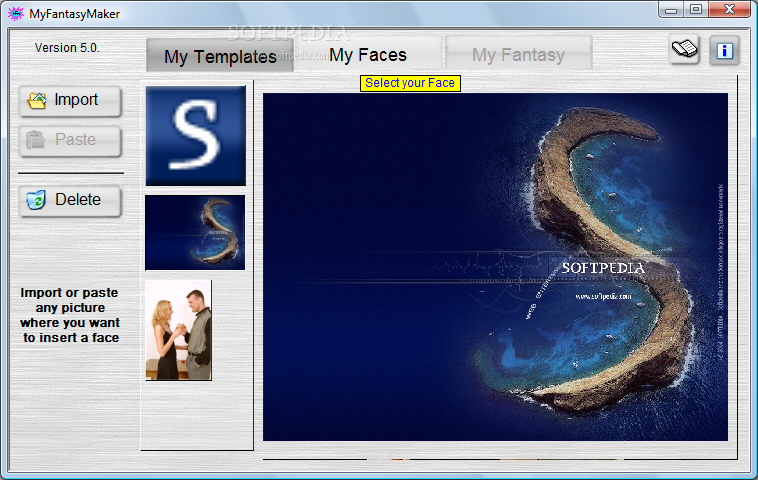
Task: Open the My Fantasy tab
Action: point(518,54)
